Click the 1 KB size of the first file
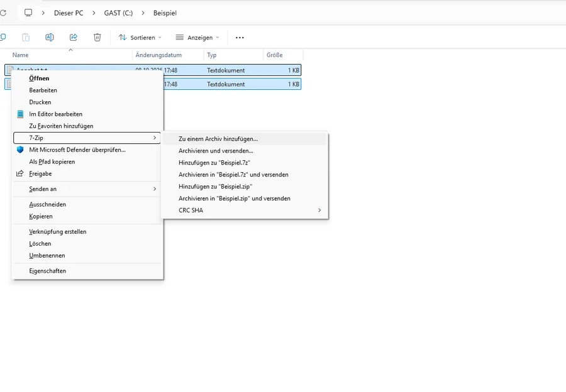 [x=294, y=70]
